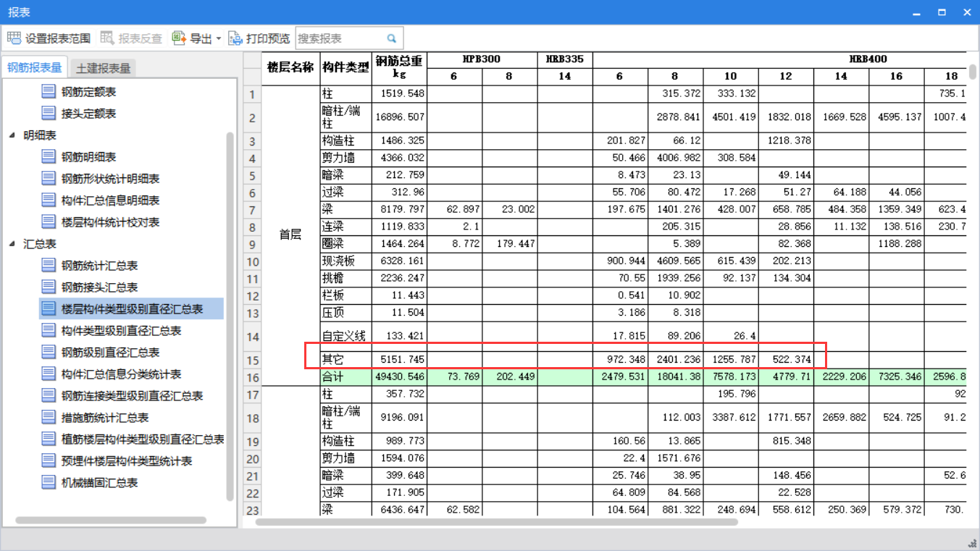Click the HPB300 column group header
980x551 pixels.
coord(482,59)
